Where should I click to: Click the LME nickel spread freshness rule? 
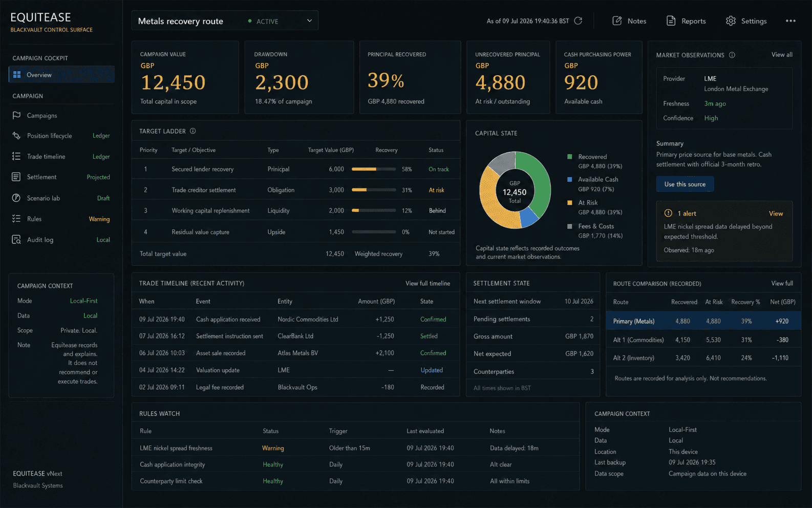click(176, 448)
